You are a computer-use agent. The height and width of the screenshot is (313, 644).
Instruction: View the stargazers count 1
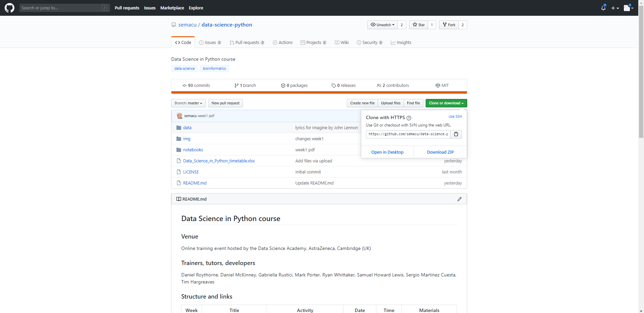click(432, 25)
